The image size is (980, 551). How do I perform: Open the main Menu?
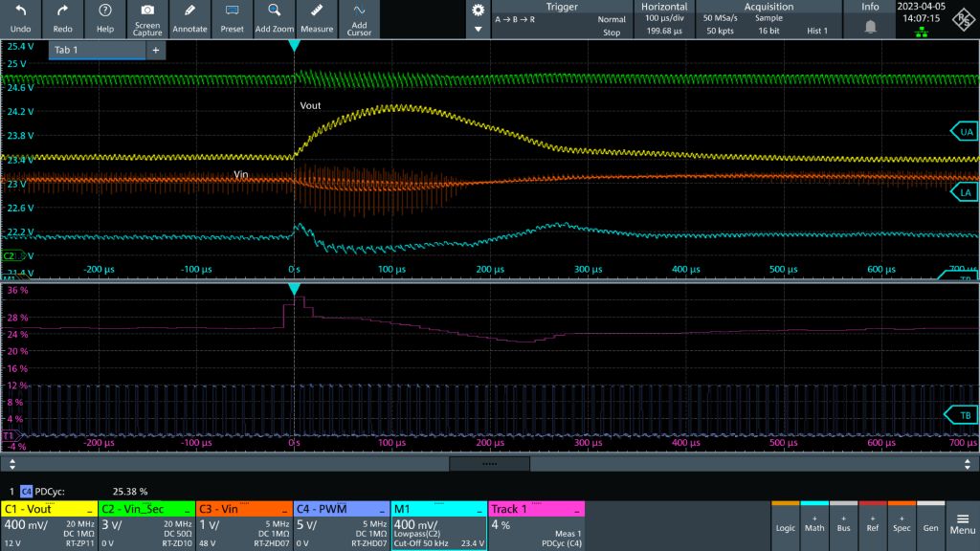pos(962,525)
